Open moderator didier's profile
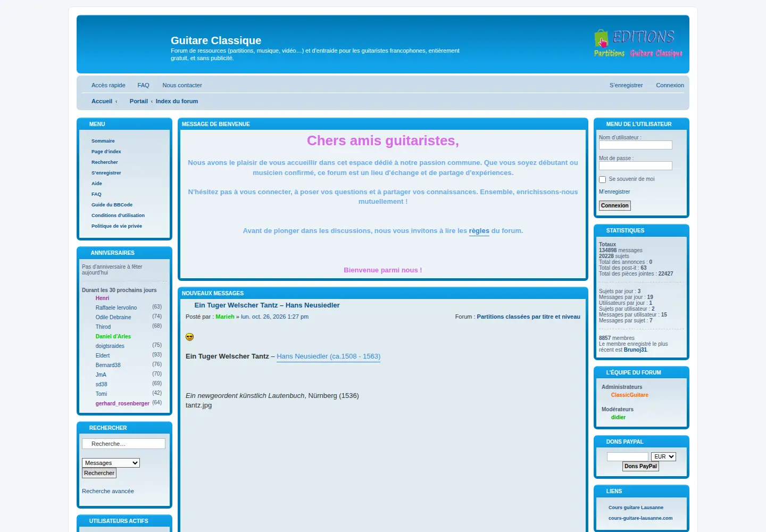The height and width of the screenshot is (532, 766). 618,418
